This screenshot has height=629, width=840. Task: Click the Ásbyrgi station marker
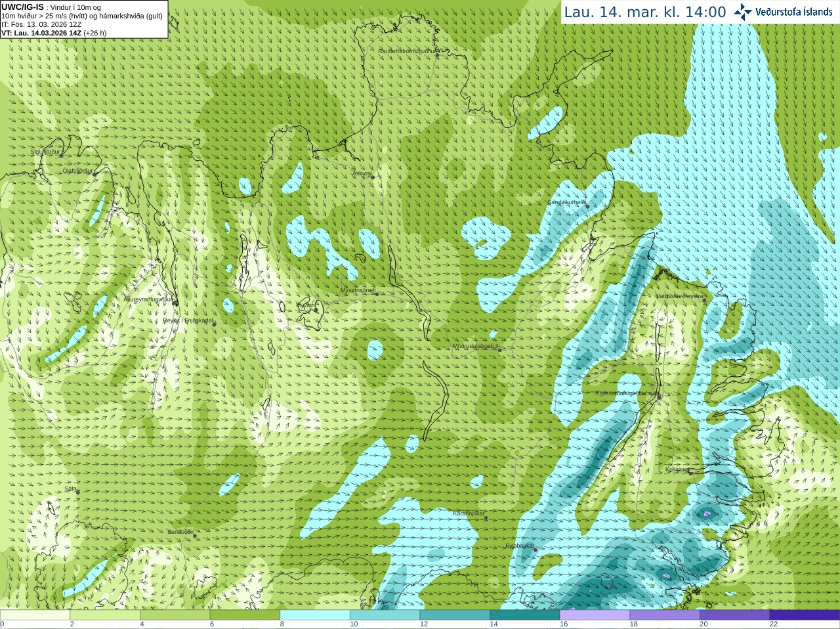[x=373, y=177]
